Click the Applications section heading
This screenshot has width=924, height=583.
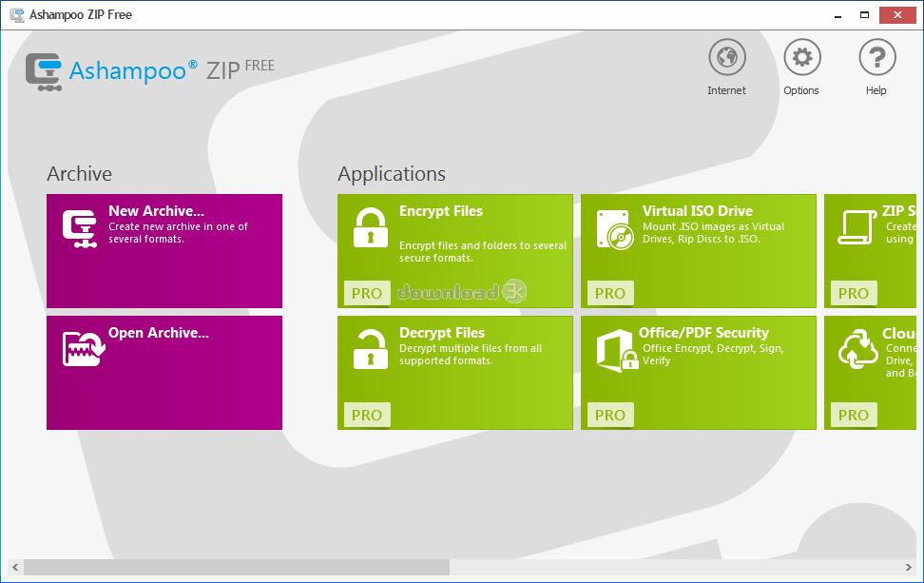392,174
